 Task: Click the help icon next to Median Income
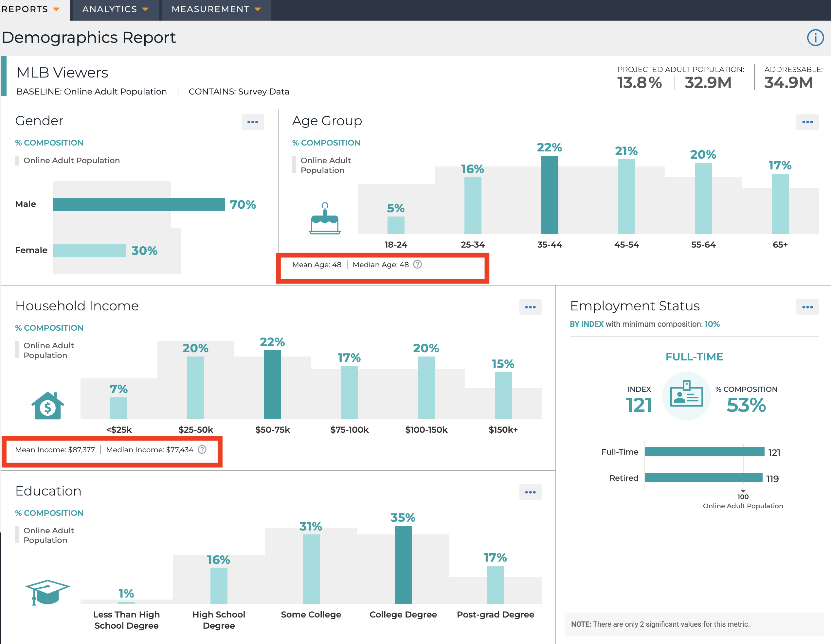click(x=202, y=450)
